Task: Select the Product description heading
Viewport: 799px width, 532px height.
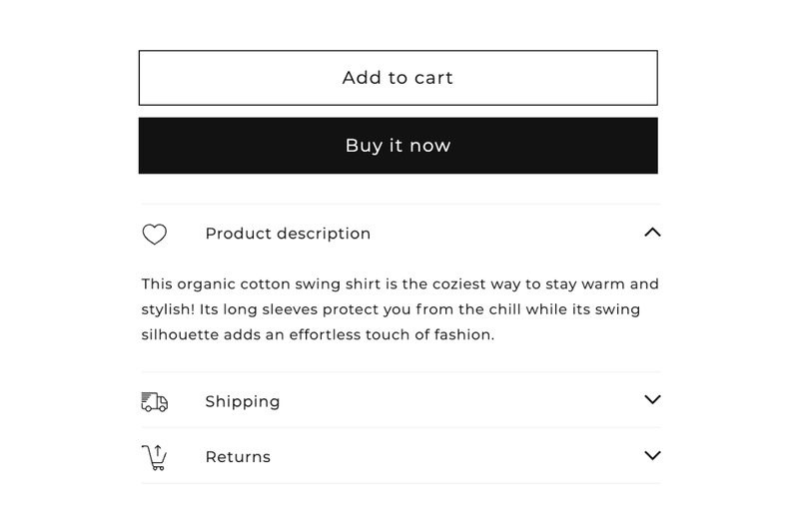Action: (x=288, y=234)
